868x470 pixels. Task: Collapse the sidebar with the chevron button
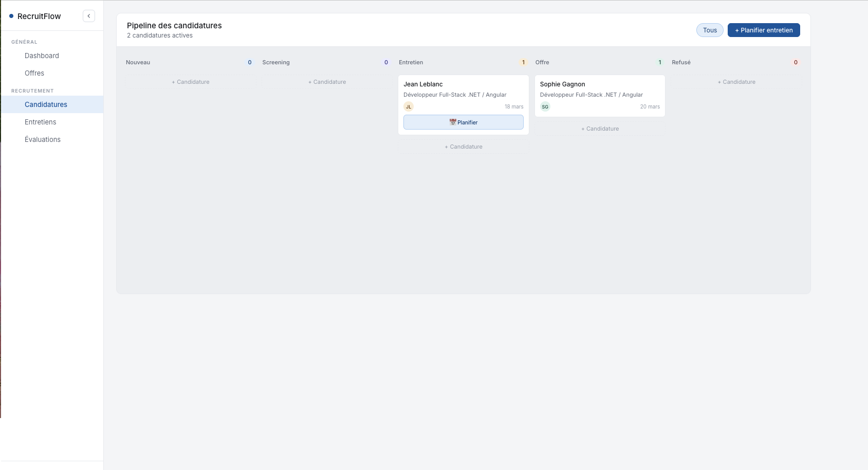tap(89, 16)
